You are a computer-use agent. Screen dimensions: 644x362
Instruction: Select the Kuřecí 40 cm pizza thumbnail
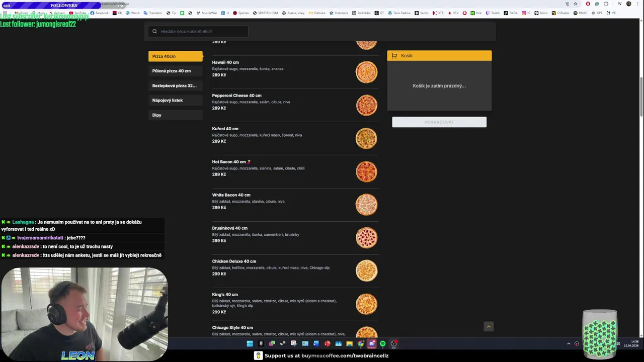(x=366, y=138)
